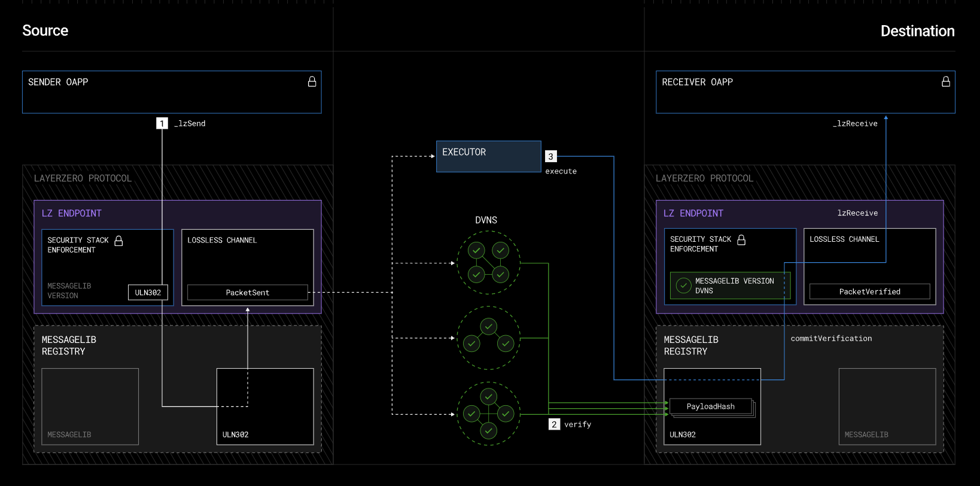Select the EXECUTOR box
This screenshot has height=486, width=980.
(x=489, y=156)
